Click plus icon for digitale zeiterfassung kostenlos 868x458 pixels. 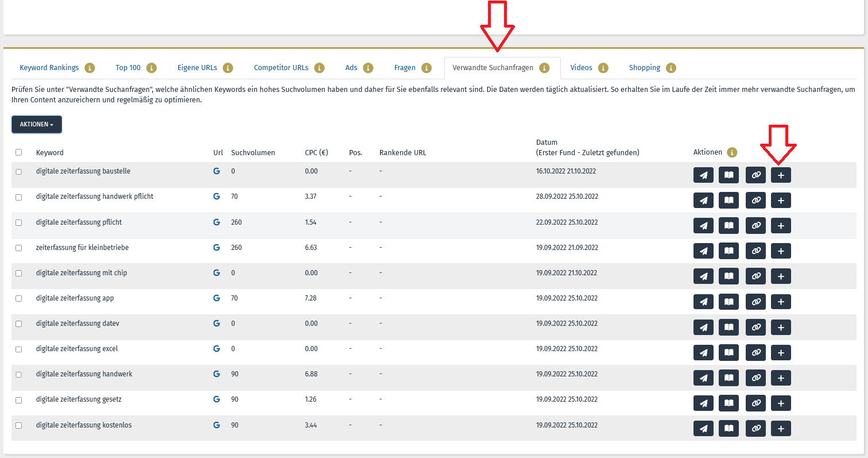781,428
